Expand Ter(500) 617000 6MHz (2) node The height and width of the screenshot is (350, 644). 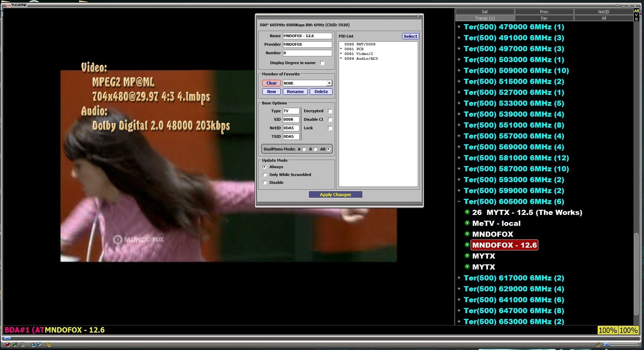click(459, 278)
